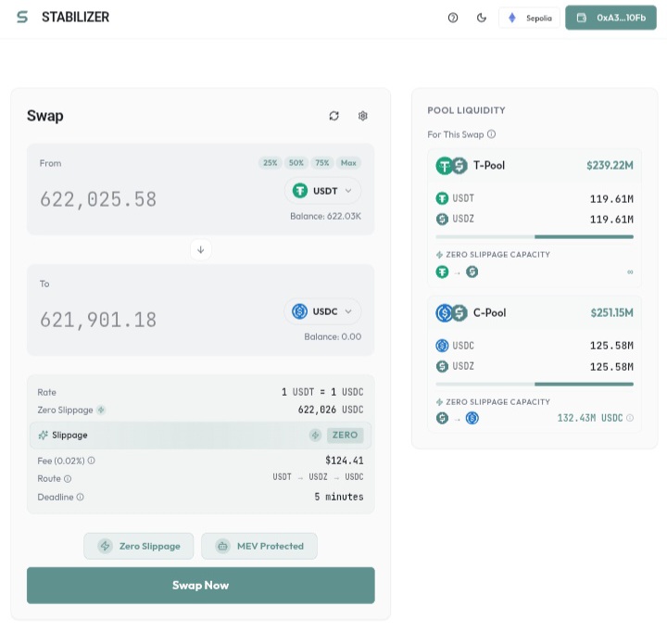Click the Zero Slippage feature badge

(139, 546)
